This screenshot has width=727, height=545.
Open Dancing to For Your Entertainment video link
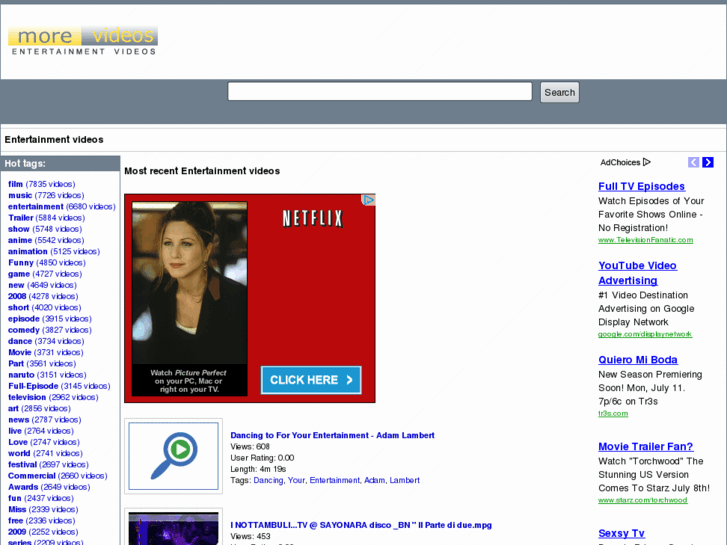(332, 435)
